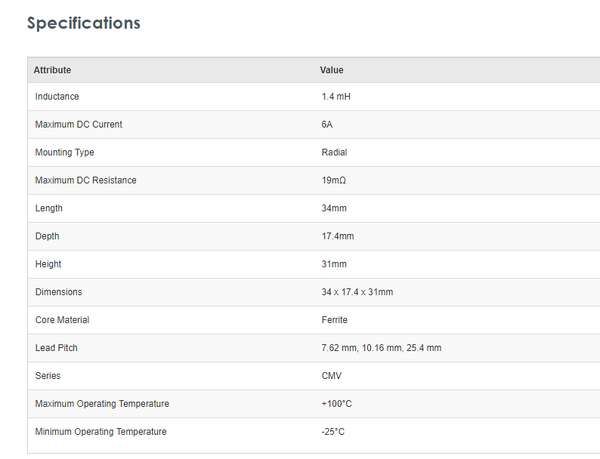The image size is (600, 459).
Task: Select the +100°C maximum temperature value
Action: 337,404
